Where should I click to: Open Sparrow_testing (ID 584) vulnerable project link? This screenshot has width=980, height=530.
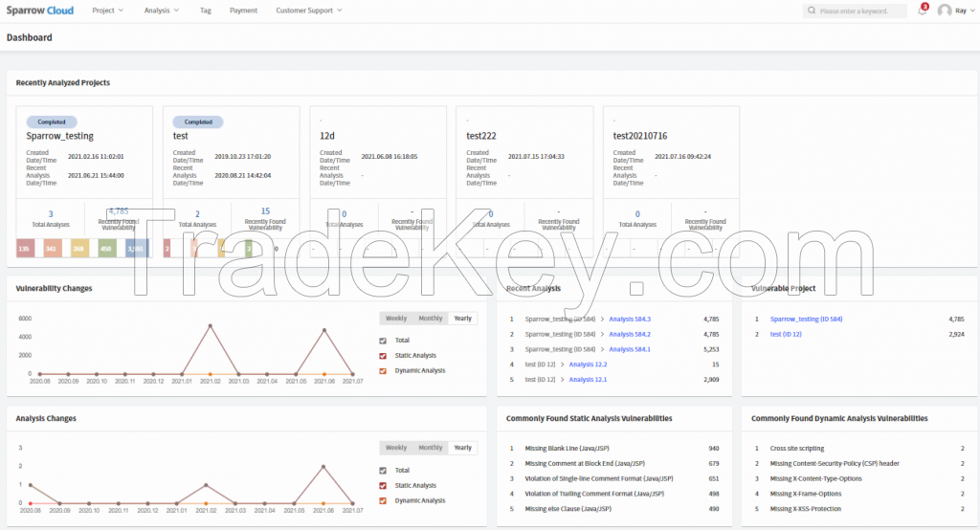[806, 319]
